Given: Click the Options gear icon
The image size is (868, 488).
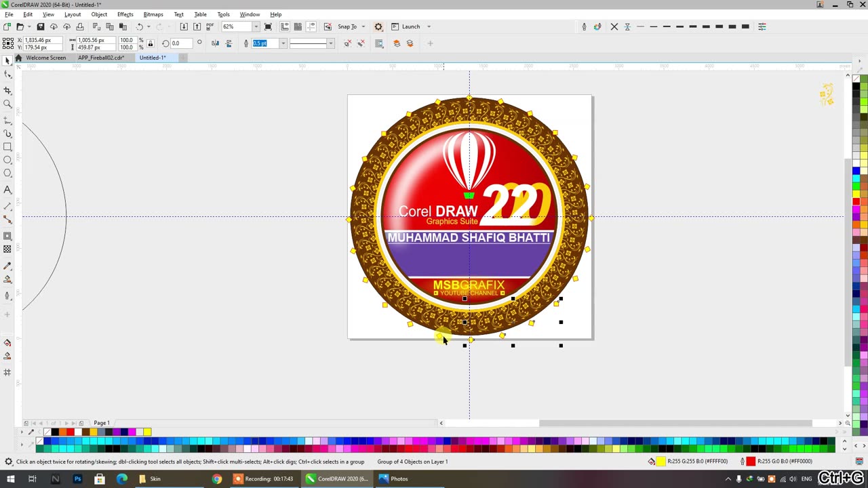Looking at the screenshot, I should (x=378, y=26).
